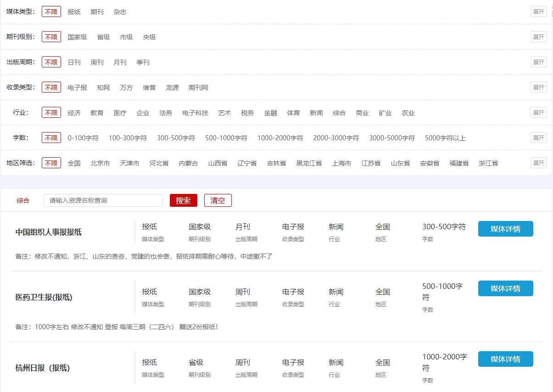
Task: Expand the 行业 filter options
Action: 538,113
